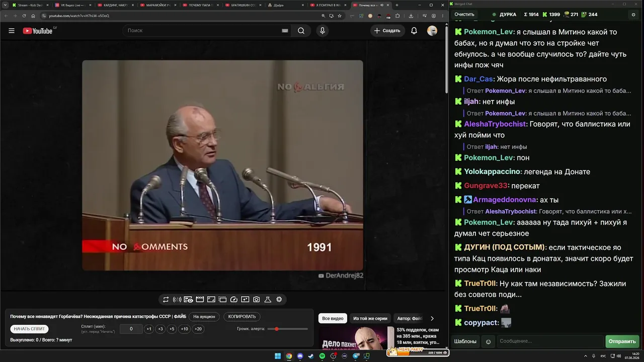644x362 pixels.
Task: Expand the next video filter chips arrow
Action: tap(432, 318)
